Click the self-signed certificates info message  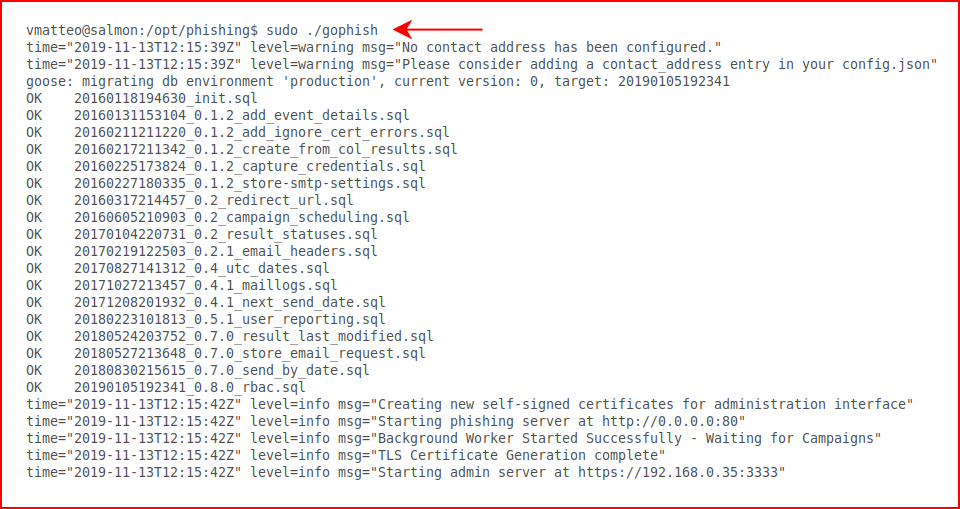pos(642,404)
